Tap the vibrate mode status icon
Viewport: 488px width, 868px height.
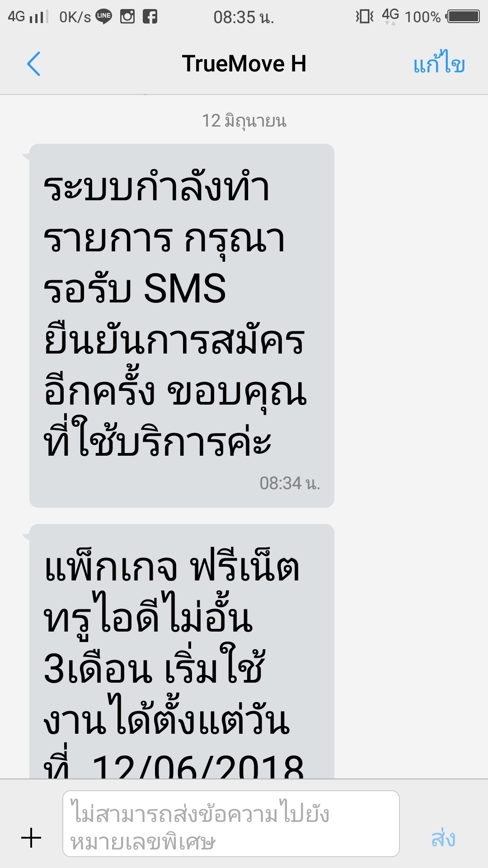tap(365, 17)
